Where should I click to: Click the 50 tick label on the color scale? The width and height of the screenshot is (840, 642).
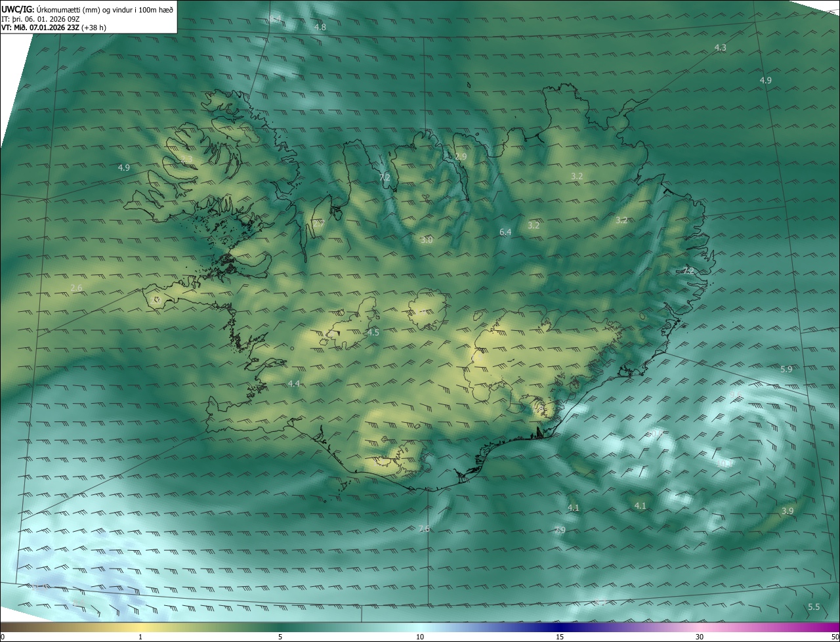tap(835, 637)
